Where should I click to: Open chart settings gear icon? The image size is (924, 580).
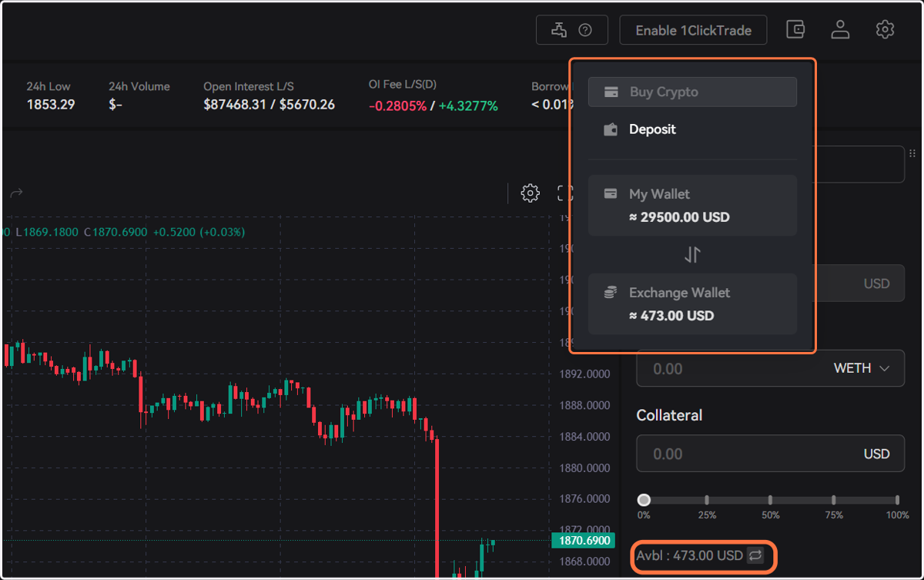tap(530, 193)
